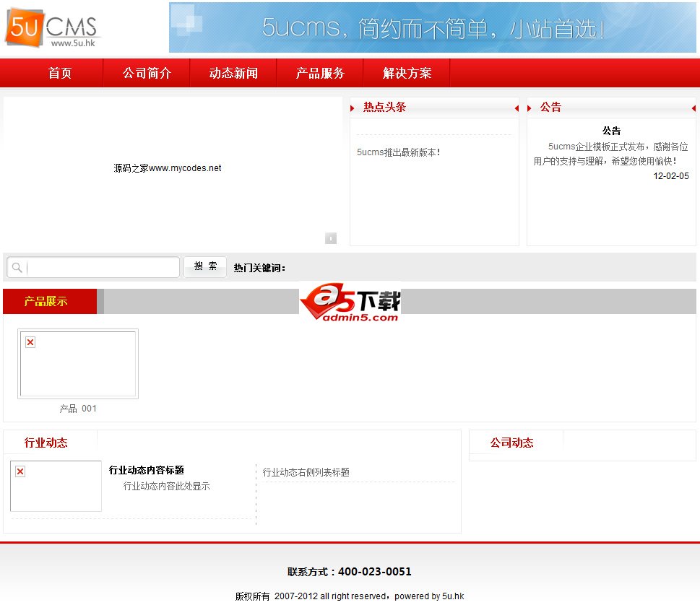
Task: Click the broken image icon in 行业动态
Action: tap(20, 471)
